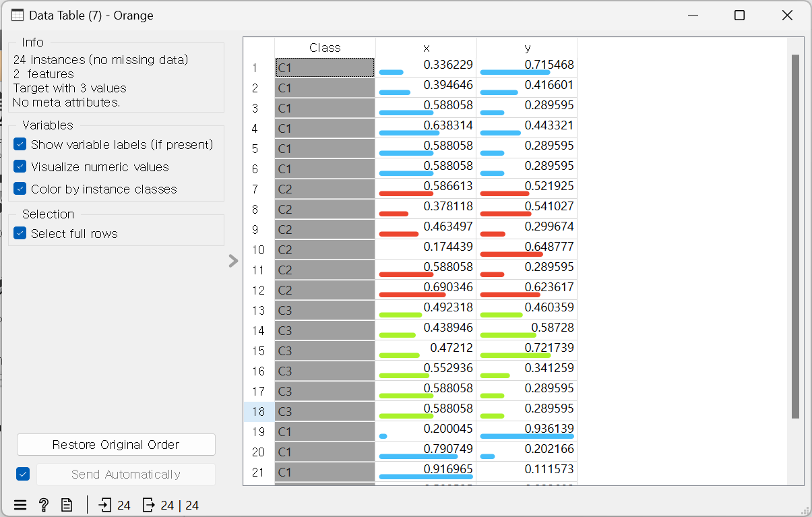Click Class cell C3 in row 13
This screenshot has height=517, width=812.
[x=325, y=310]
